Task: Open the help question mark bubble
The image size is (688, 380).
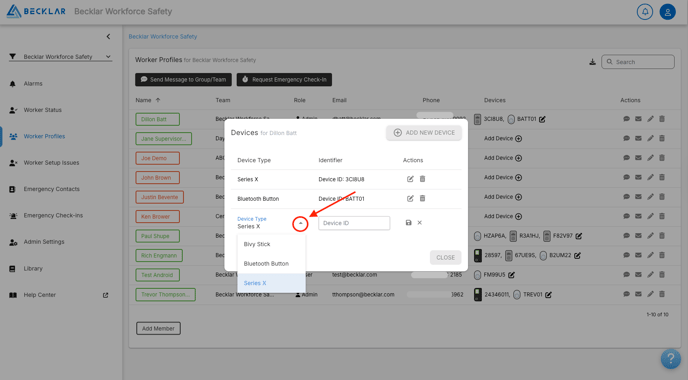Action: coord(670,359)
